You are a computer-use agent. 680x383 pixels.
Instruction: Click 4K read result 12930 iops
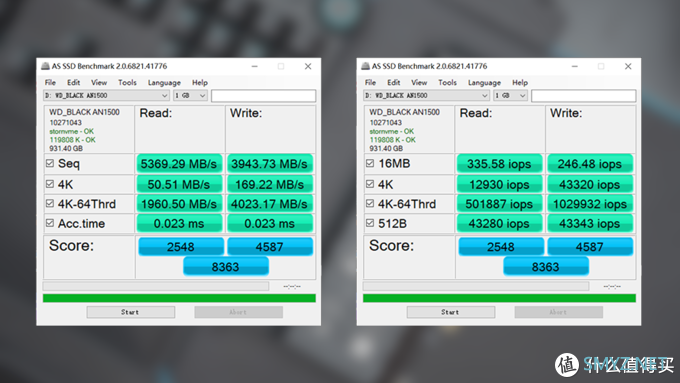499,184
